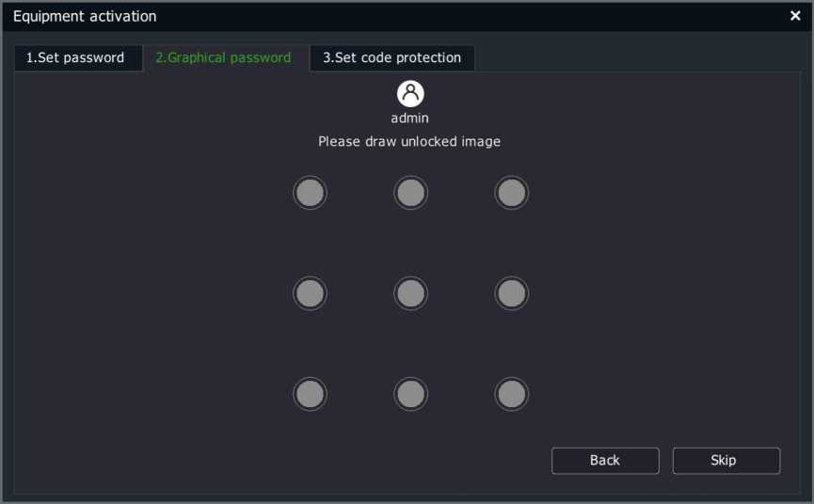The image size is (814, 504).
Task: Click the Equipment activation title text
Action: tap(85, 17)
